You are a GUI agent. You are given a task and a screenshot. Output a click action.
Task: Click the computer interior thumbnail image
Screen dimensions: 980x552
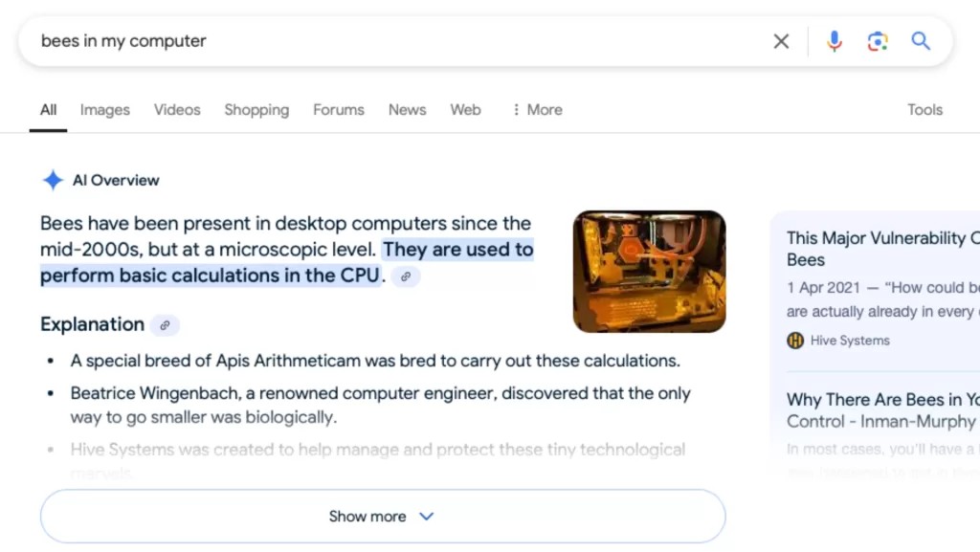click(649, 272)
